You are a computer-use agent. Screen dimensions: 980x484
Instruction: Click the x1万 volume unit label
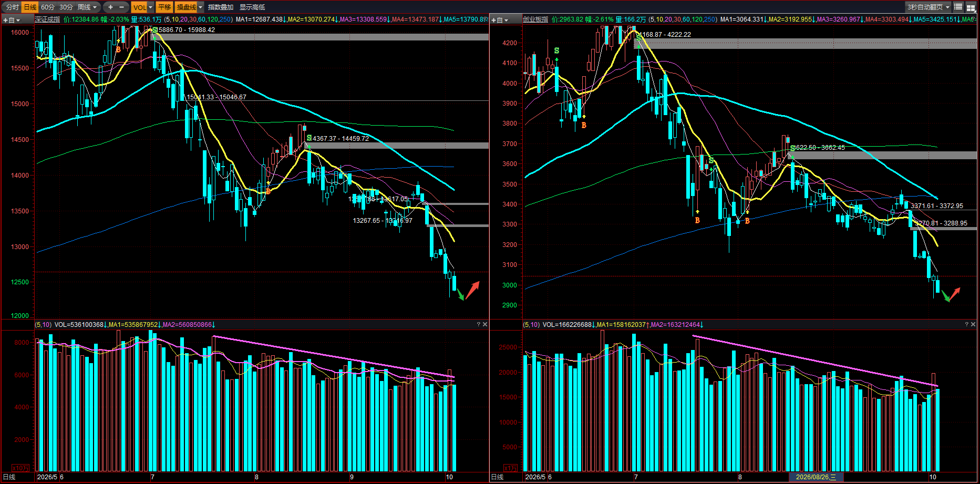pos(510,468)
